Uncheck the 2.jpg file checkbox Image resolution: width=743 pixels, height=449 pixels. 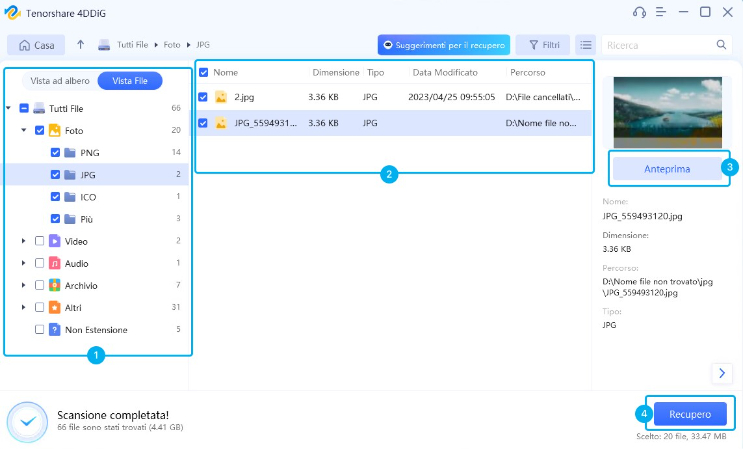[x=203, y=97]
